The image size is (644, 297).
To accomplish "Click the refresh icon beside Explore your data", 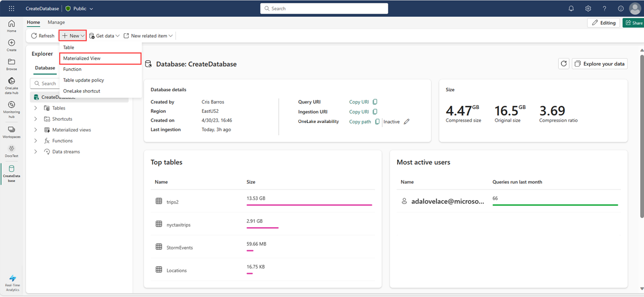I will point(563,63).
